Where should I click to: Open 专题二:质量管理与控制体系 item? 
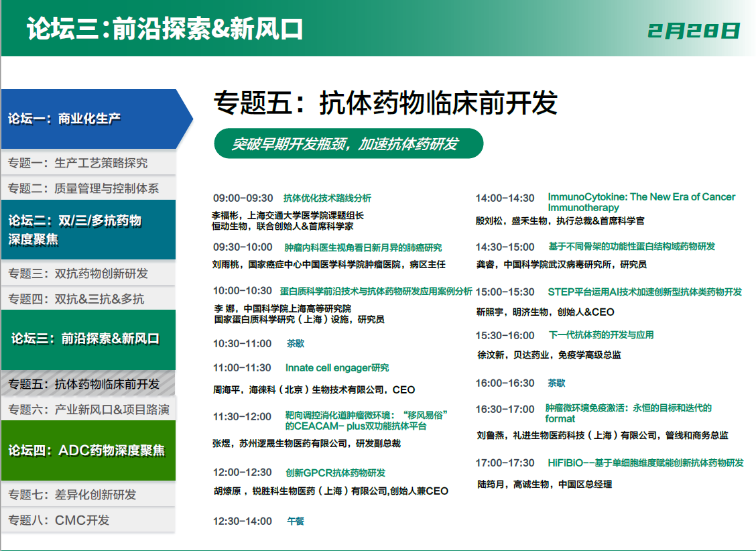[x=87, y=188]
